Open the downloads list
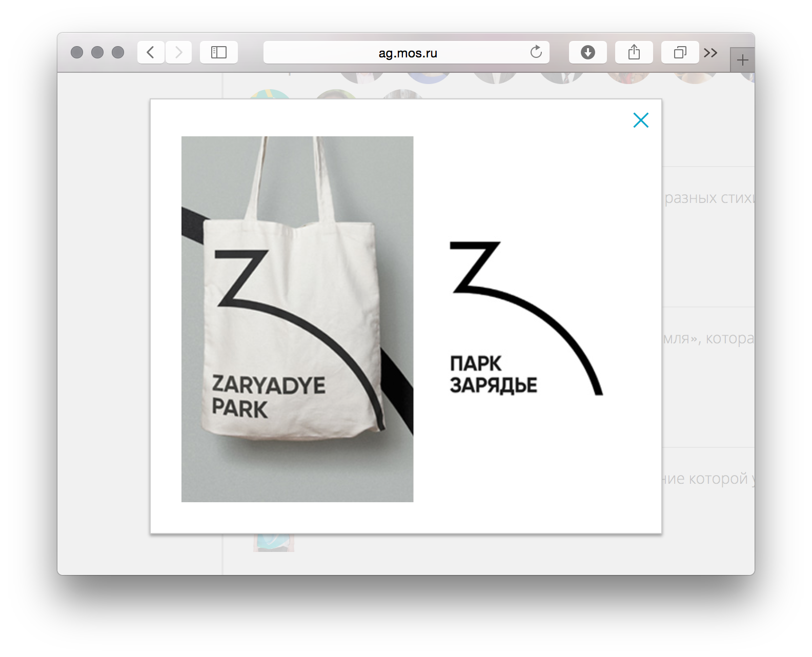The height and width of the screenshot is (657, 812). [x=588, y=52]
